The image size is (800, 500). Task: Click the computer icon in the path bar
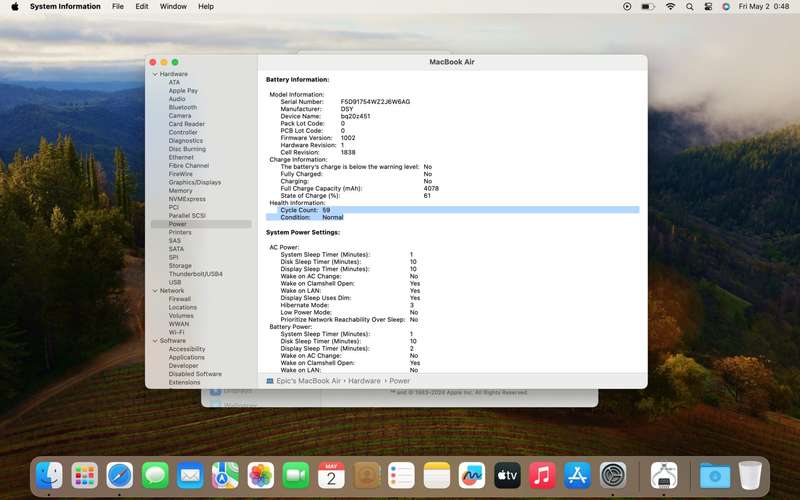pos(270,381)
